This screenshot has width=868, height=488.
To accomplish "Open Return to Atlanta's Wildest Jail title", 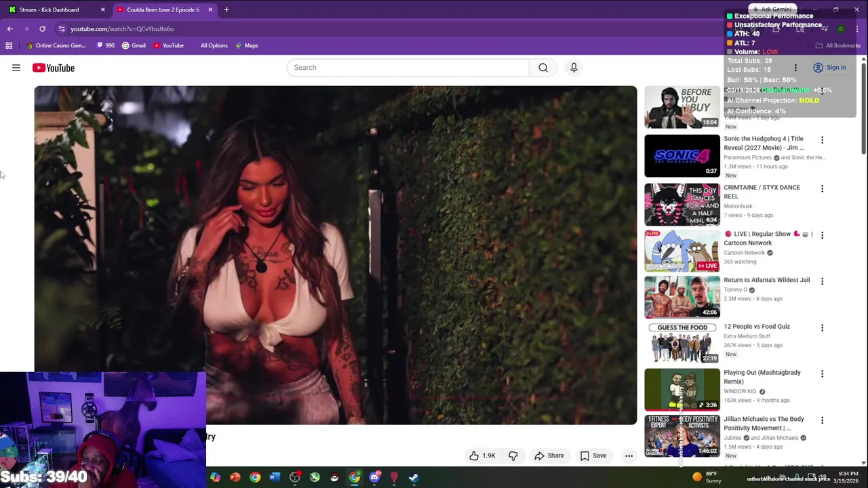I will [x=766, y=280].
